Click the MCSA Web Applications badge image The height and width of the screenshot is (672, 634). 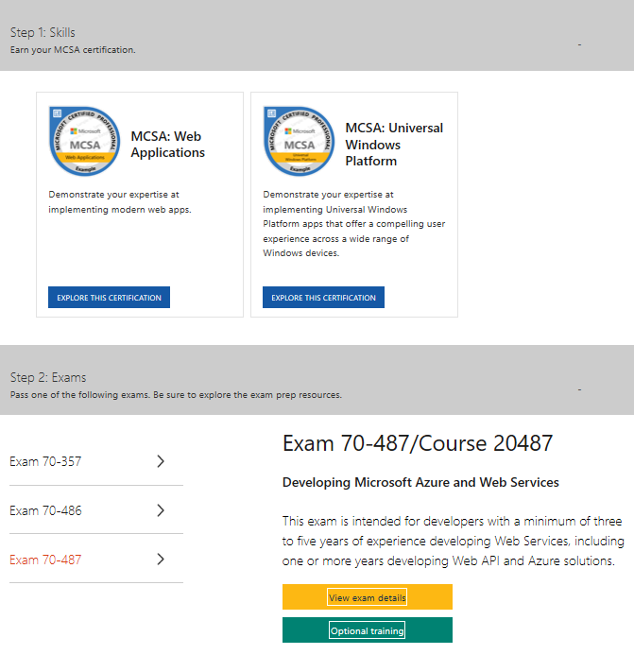click(x=85, y=142)
